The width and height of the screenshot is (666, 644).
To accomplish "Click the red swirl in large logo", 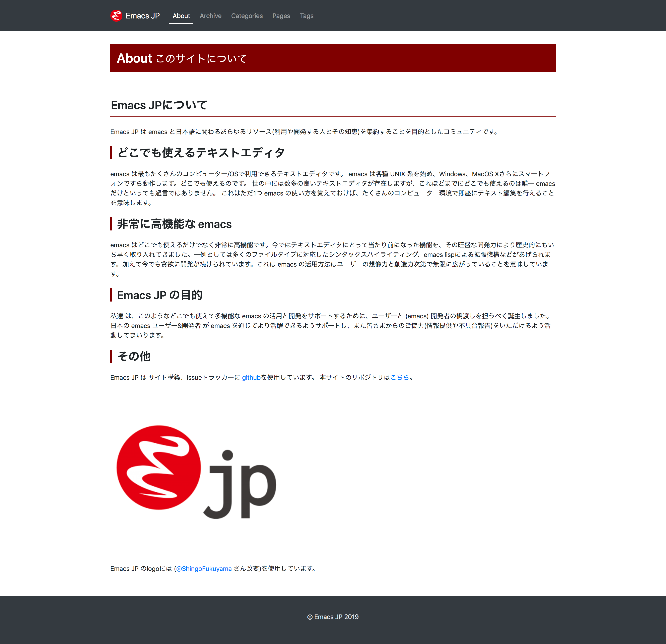I will click(158, 467).
